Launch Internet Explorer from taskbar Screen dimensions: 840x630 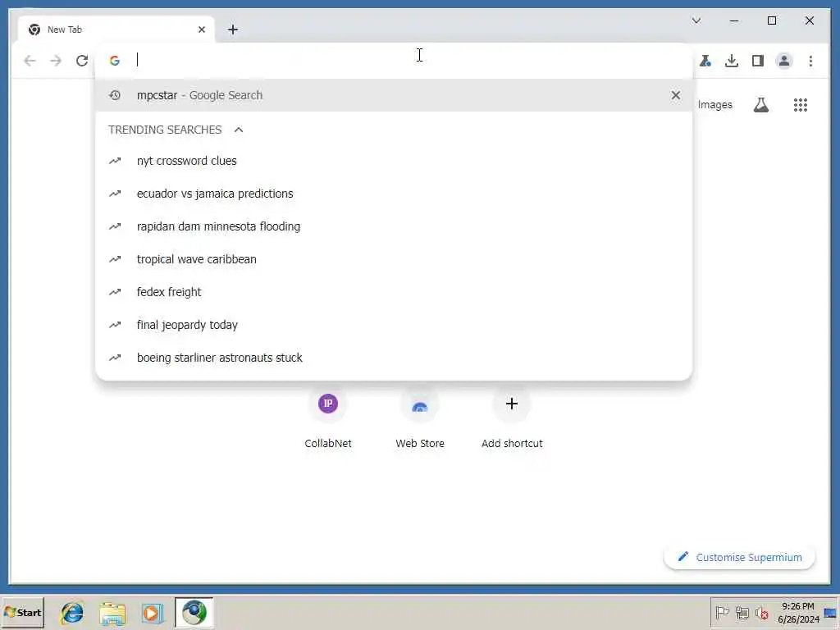tap(72, 612)
